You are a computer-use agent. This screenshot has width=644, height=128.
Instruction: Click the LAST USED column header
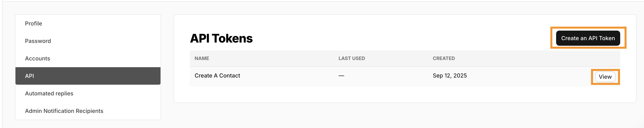tap(352, 58)
